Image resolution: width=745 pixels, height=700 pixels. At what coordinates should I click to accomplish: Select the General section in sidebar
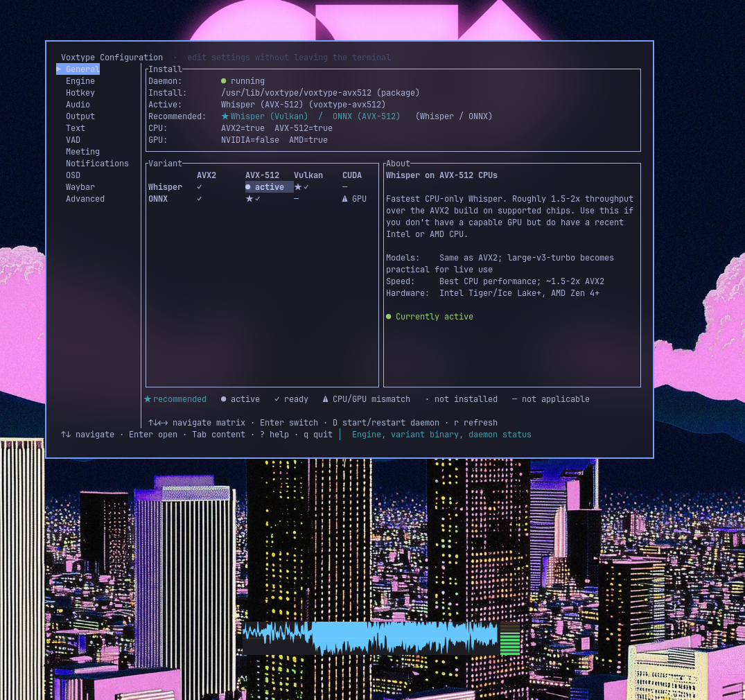[x=78, y=69]
